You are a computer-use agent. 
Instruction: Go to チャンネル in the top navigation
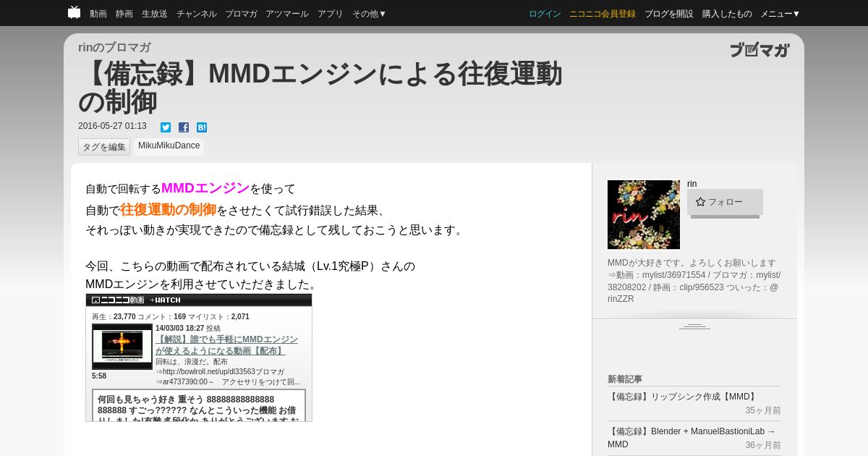pyautogui.click(x=197, y=14)
